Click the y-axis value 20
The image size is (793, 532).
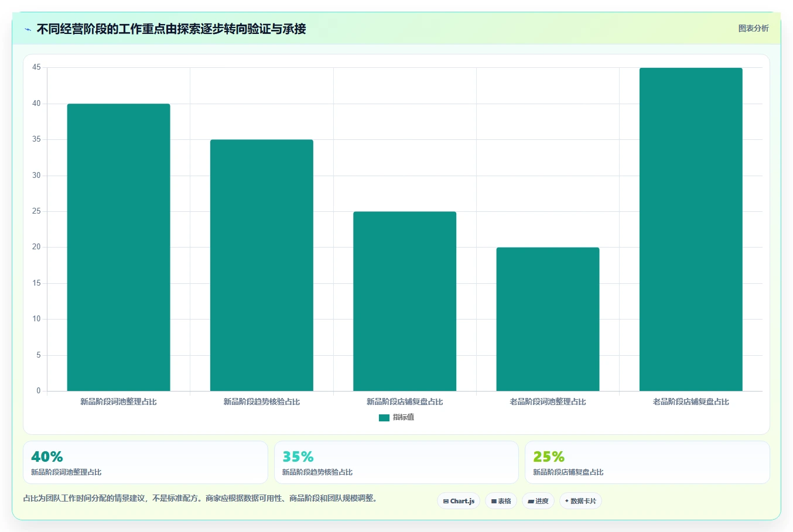[x=37, y=247]
